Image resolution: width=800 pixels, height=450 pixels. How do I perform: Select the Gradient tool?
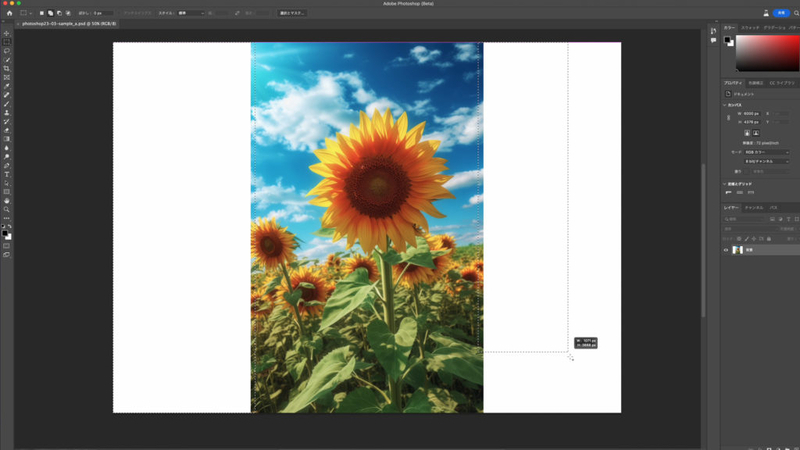point(7,139)
